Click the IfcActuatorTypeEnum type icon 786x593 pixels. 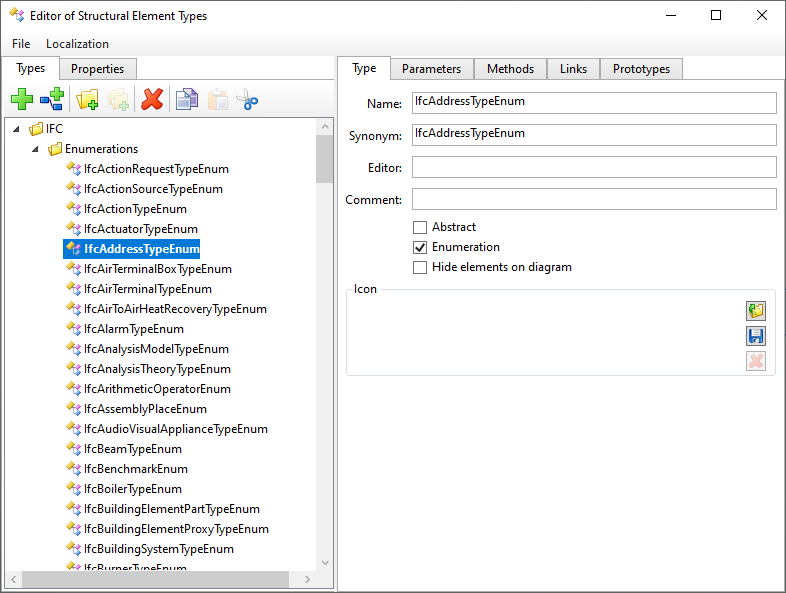74,229
